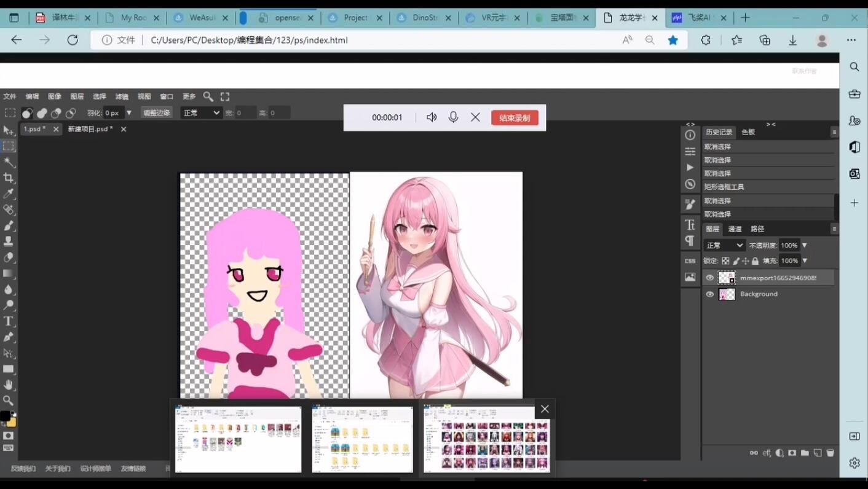This screenshot has width=868, height=489.
Task: Toggle lock image pixels brush icon
Action: coord(736,261)
